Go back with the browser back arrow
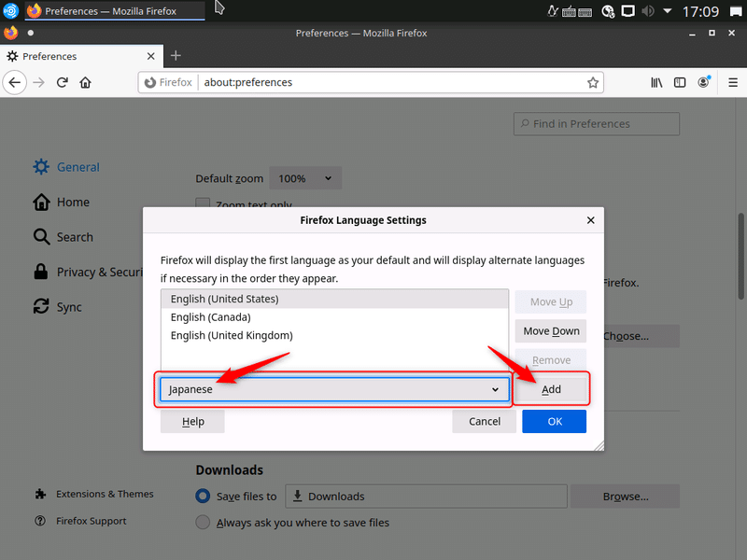This screenshot has height=560, width=747. coord(15,82)
